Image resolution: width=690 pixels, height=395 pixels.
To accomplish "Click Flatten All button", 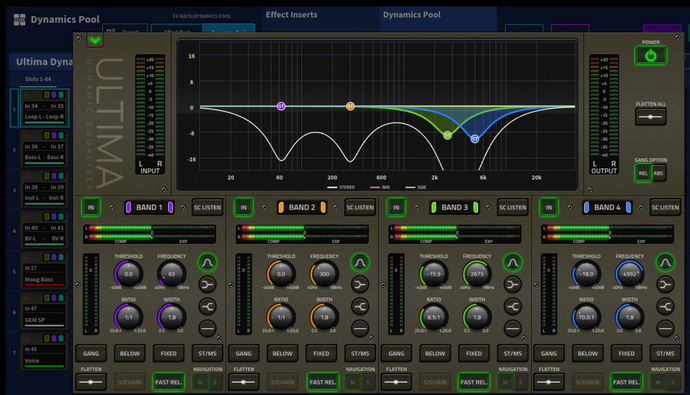I will (x=650, y=117).
